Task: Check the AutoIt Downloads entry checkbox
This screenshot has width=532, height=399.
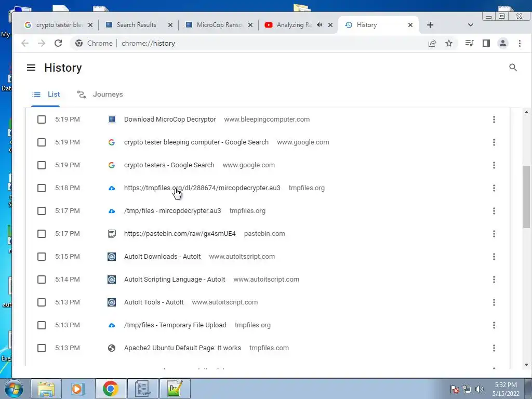Action: pyautogui.click(x=42, y=257)
